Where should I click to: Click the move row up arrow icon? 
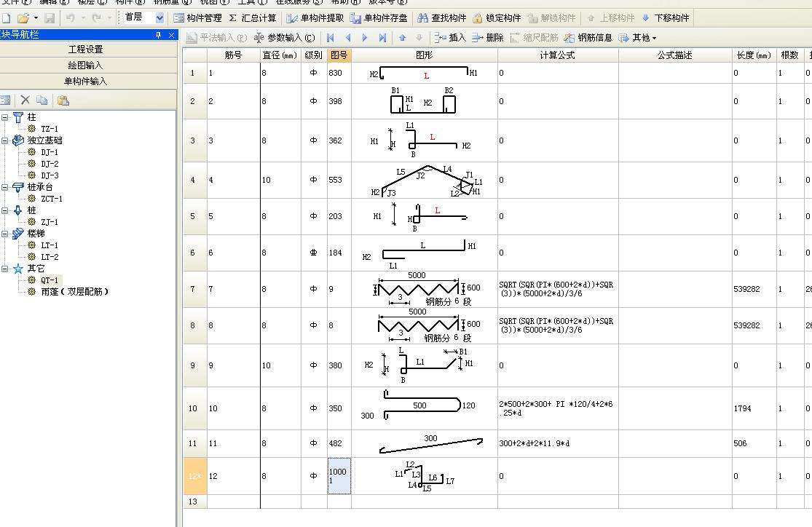click(403, 38)
